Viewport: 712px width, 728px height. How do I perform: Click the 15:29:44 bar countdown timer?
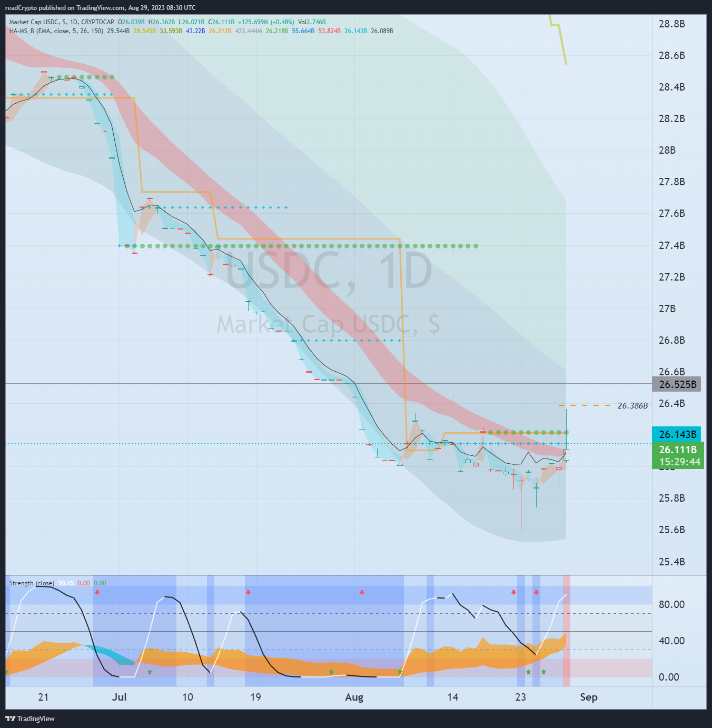pos(680,462)
